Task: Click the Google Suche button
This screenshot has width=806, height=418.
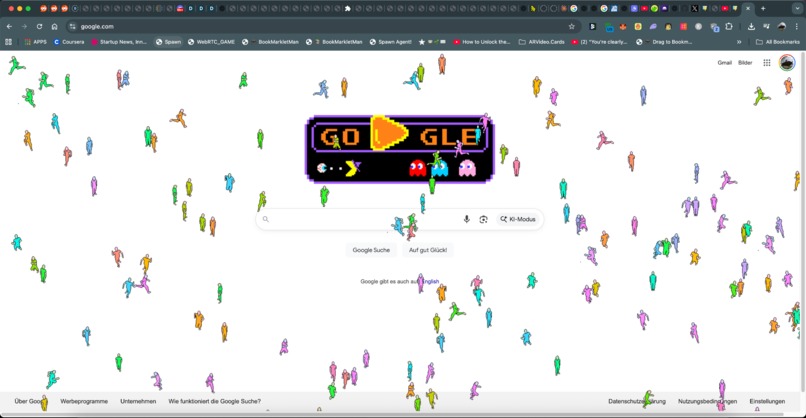Action: coord(371,250)
